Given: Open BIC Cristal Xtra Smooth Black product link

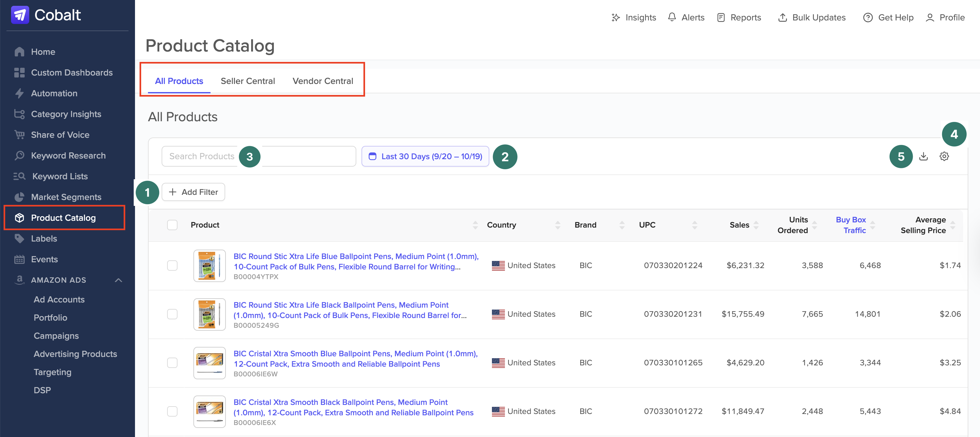Looking at the screenshot, I should click(353, 407).
